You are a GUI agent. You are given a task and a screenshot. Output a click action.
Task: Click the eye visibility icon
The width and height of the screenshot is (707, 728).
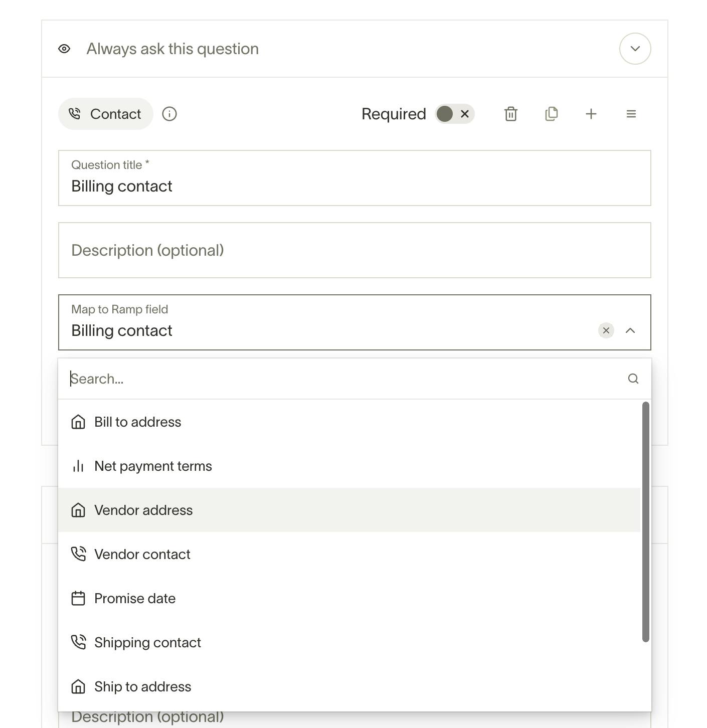tap(64, 49)
